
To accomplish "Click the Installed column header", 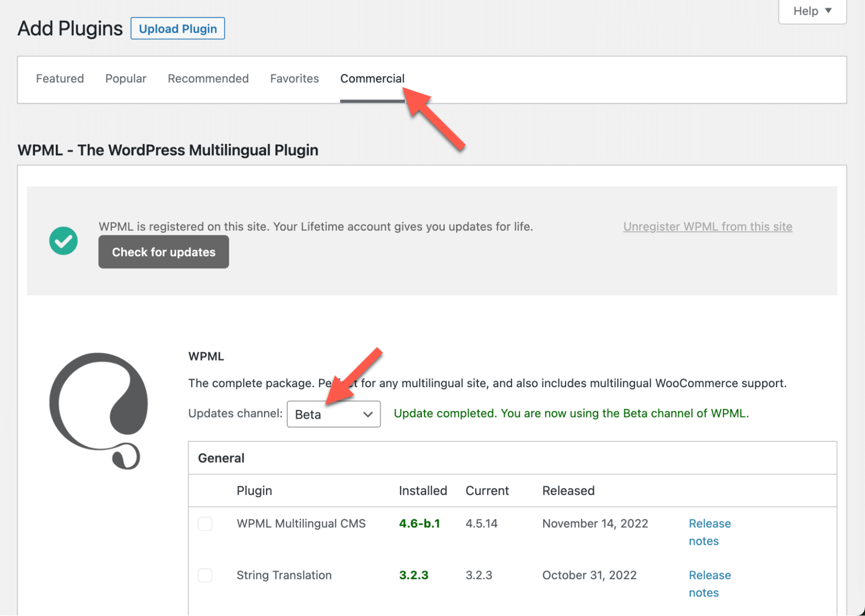I will coord(423,491).
